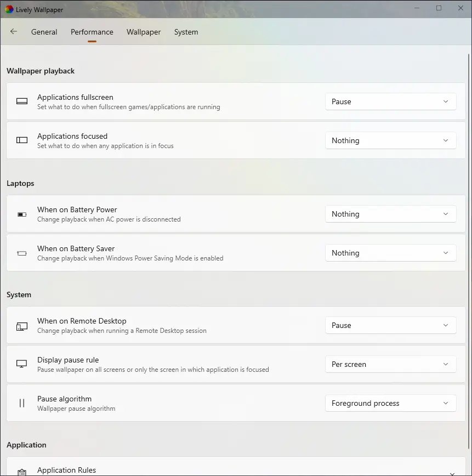Click the Pause algorithm icon
This screenshot has height=476, width=472.
(x=21, y=403)
